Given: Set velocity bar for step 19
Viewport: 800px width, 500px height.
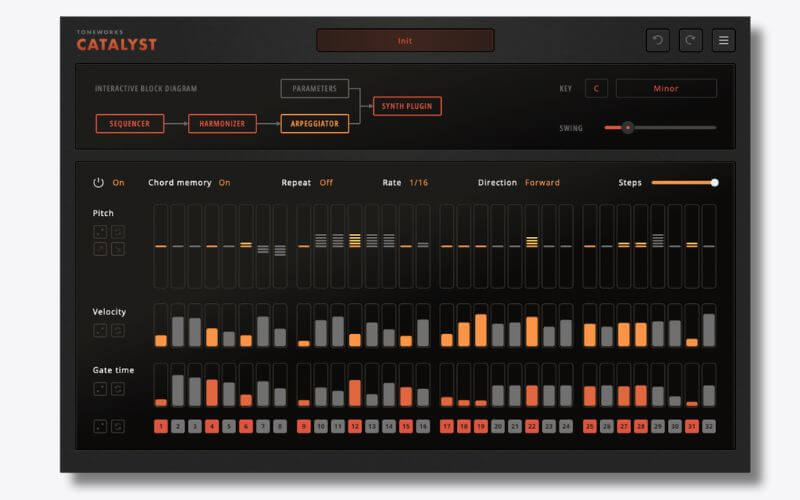Looking at the screenshot, I should [x=481, y=326].
